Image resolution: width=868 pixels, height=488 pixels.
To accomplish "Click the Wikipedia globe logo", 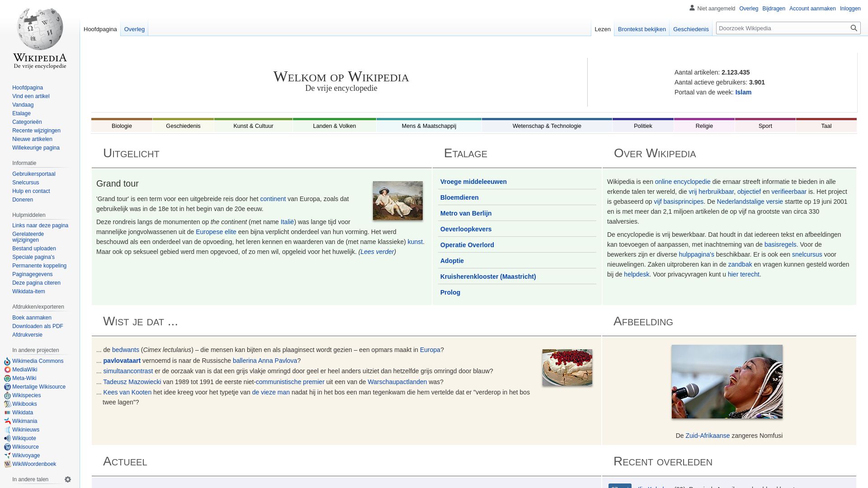I will click(x=40, y=29).
